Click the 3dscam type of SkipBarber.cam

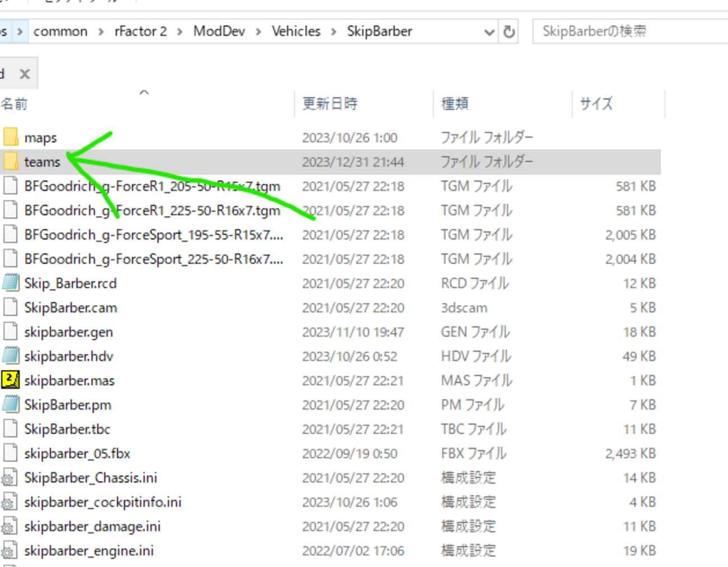pos(464,308)
